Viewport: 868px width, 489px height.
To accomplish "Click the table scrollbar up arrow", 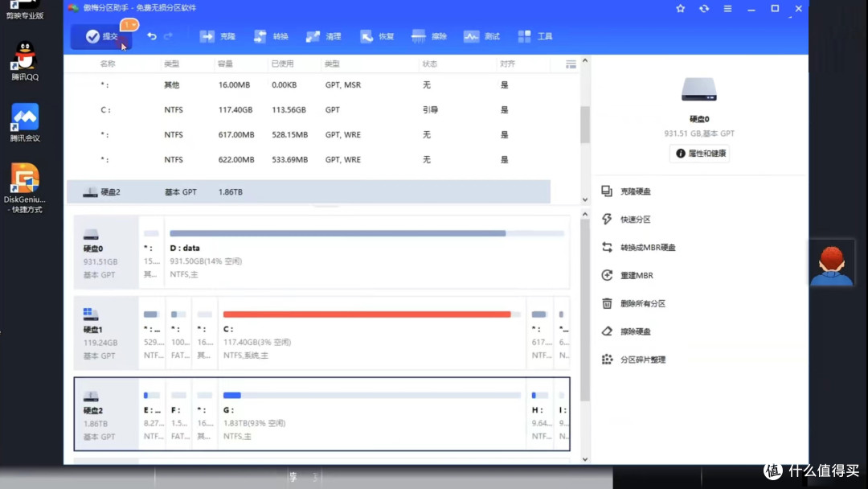I will [x=585, y=60].
